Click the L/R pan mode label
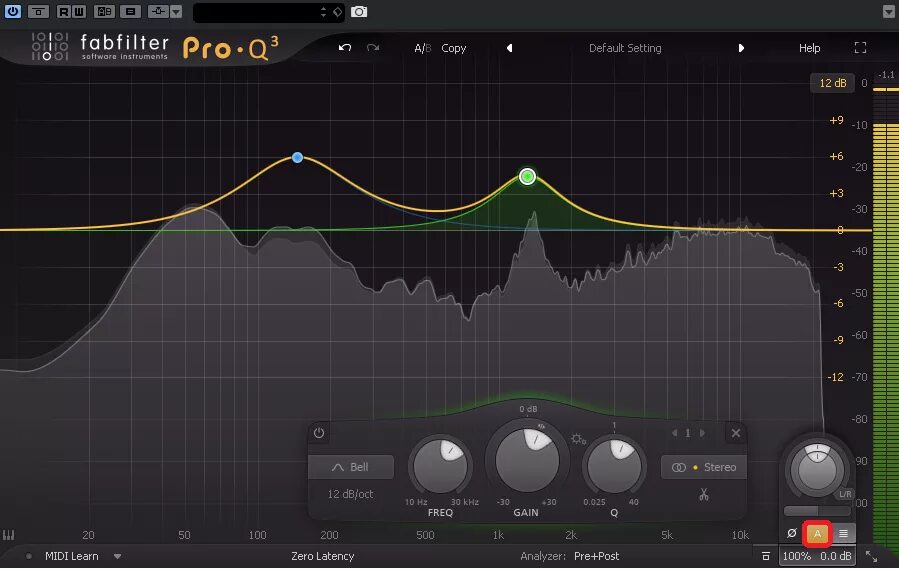899x571 pixels. click(x=845, y=494)
